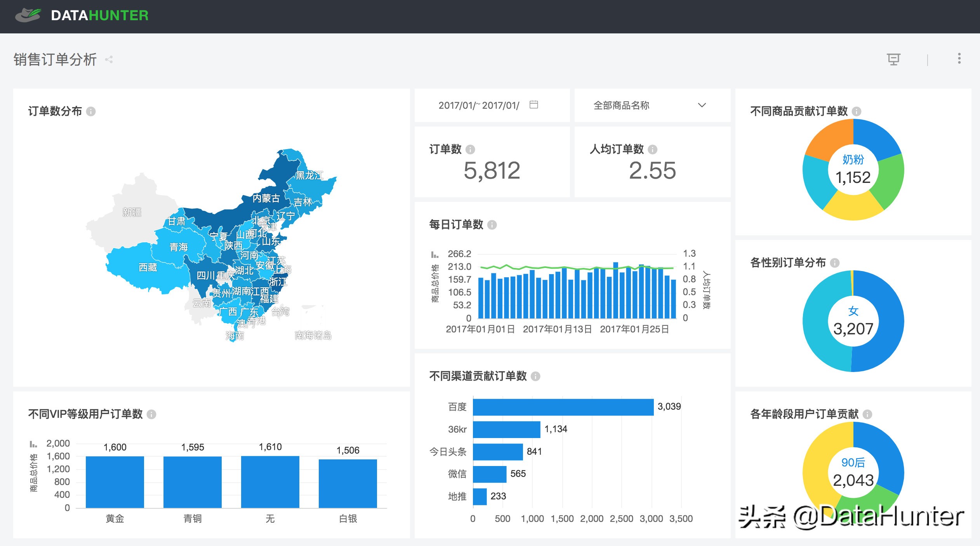Select 新疆 province on the map
The width and height of the screenshot is (980, 546).
pyautogui.click(x=132, y=212)
